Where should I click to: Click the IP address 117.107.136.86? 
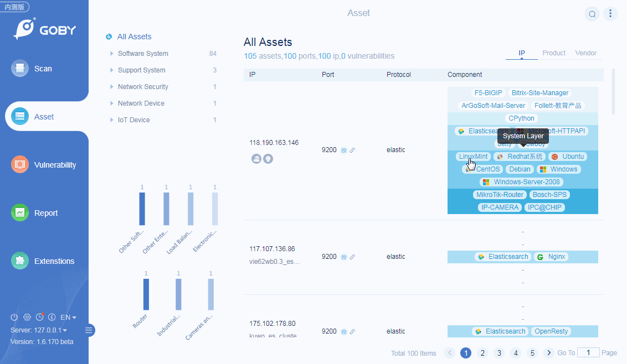272,248
